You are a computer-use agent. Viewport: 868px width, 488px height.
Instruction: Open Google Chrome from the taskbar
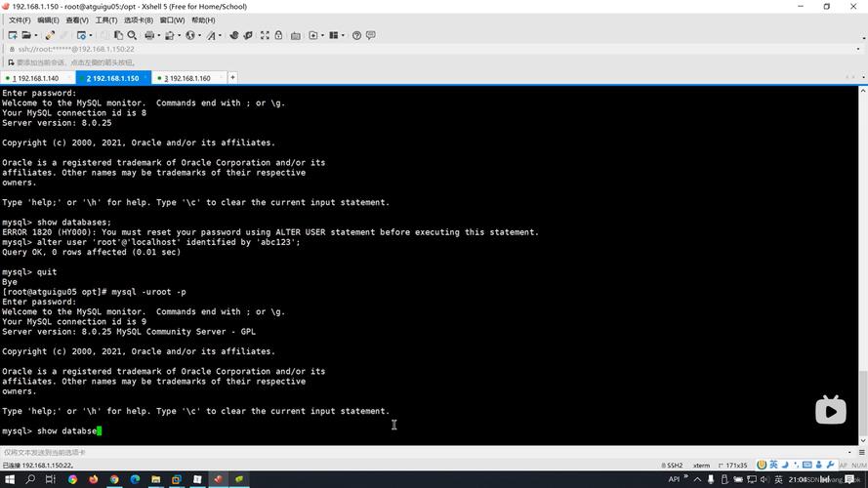pyautogui.click(x=114, y=479)
